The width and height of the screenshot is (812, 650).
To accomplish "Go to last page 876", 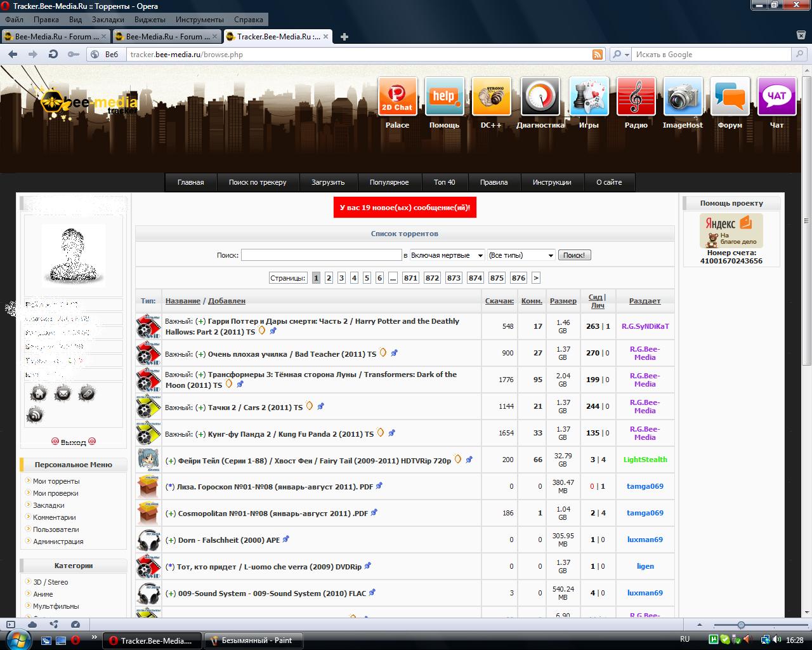I will tap(518, 278).
